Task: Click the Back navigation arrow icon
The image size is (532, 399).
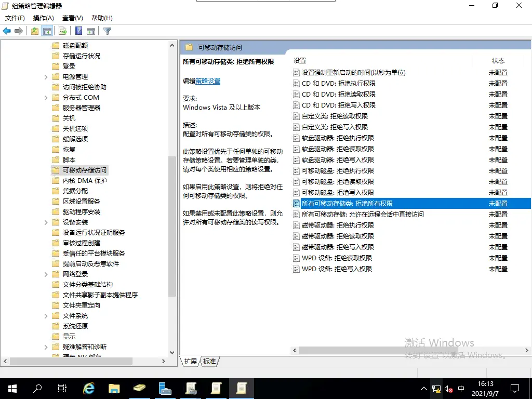Action: tap(6, 31)
